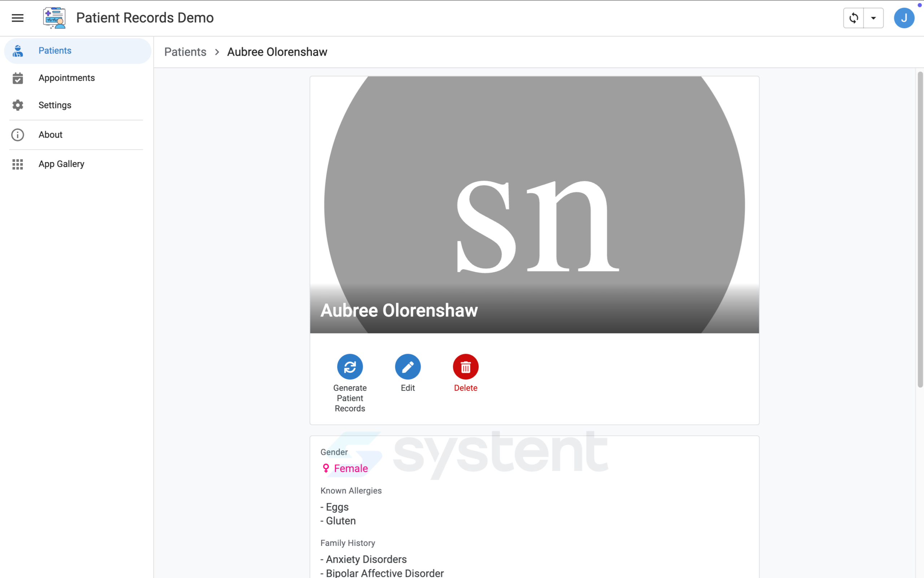Click the Patients sidebar person icon
Screen dimensions: 924x578
click(x=18, y=51)
